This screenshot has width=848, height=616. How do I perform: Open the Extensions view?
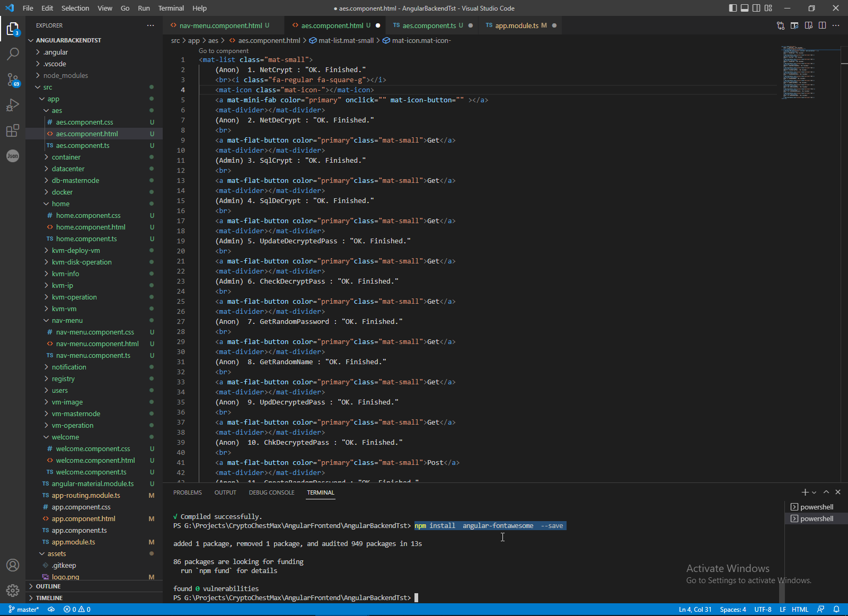[13, 130]
